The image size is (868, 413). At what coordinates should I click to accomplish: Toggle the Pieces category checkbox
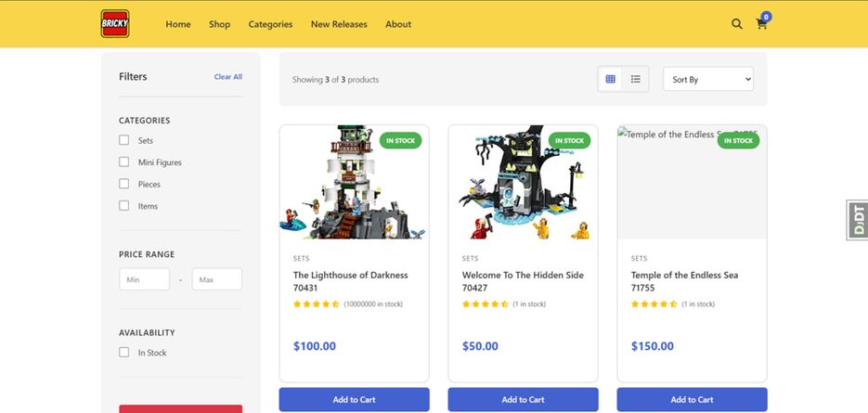click(x=124, y=184)
